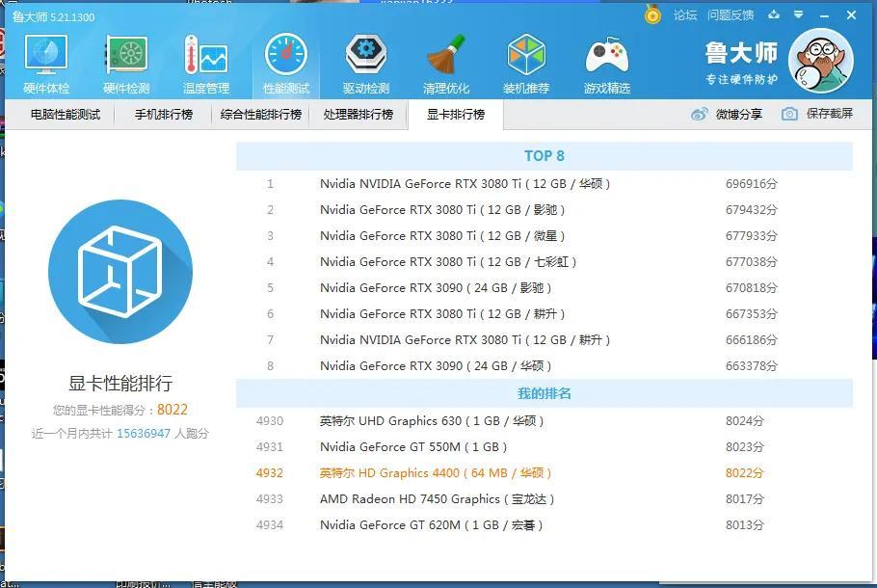Open the 硬件体检 hardware checkup icon

pyautogui.click(x=46, y=64)
